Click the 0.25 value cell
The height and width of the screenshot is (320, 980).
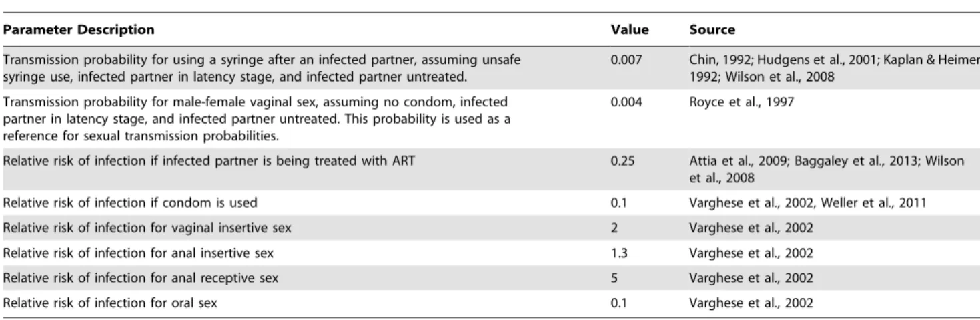[x=623, y=161]
